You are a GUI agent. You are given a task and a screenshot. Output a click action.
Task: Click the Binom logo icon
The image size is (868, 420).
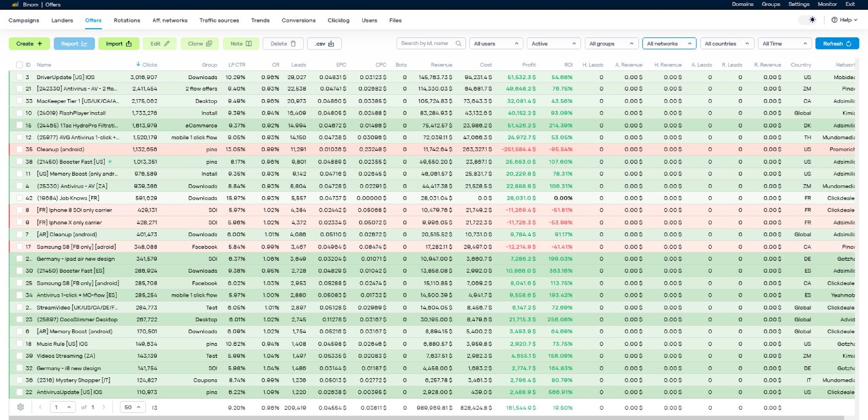[15, 4]
